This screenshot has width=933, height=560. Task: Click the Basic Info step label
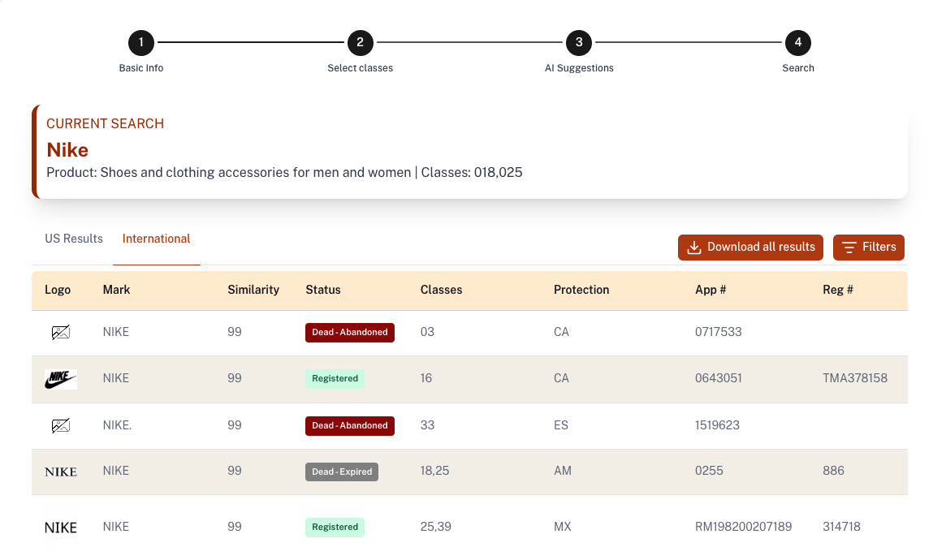(x=141, y=68)
